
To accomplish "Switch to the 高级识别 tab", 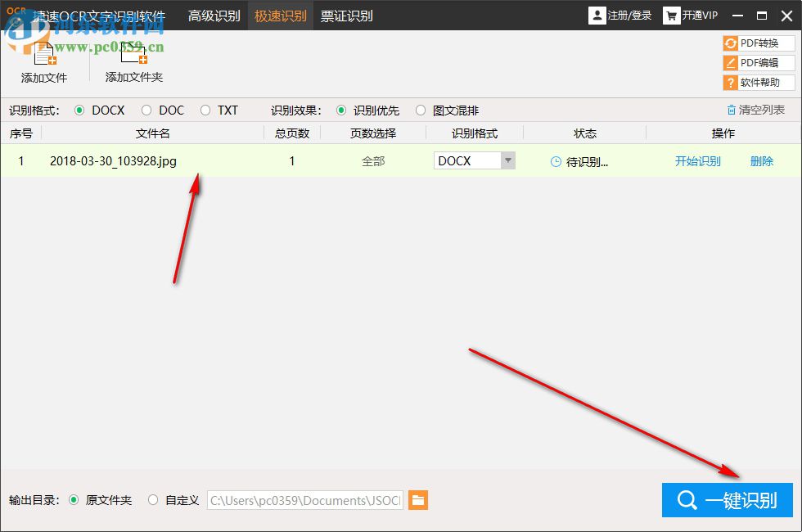I will pyautogui.click(x=214, y=15).
